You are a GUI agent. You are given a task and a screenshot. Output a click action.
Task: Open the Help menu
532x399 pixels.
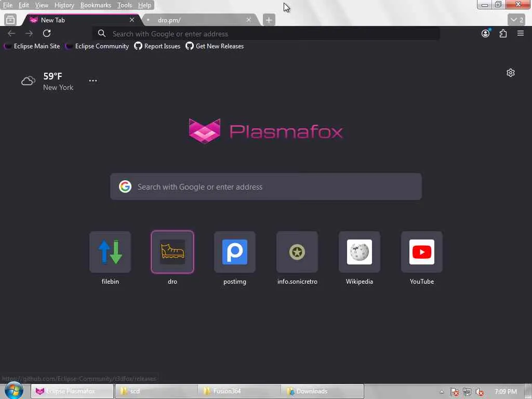pyautogui.click(x=144, y=5)
